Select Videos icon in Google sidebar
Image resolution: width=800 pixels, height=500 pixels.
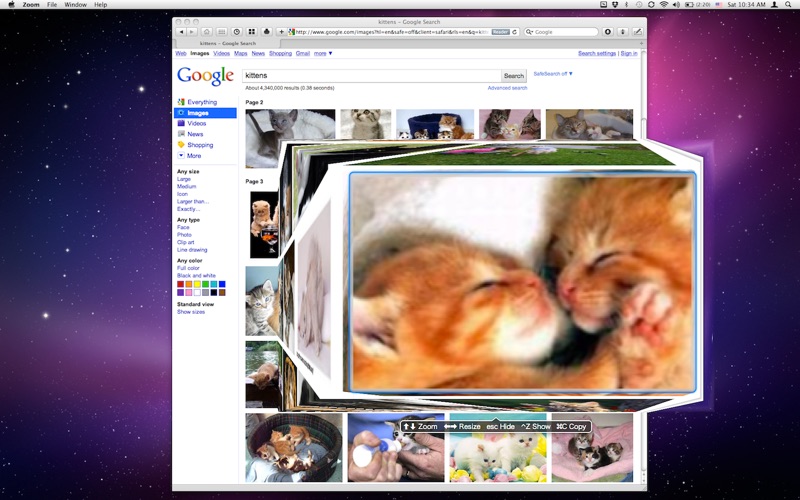pyautogui.click(x=181, y=123)
